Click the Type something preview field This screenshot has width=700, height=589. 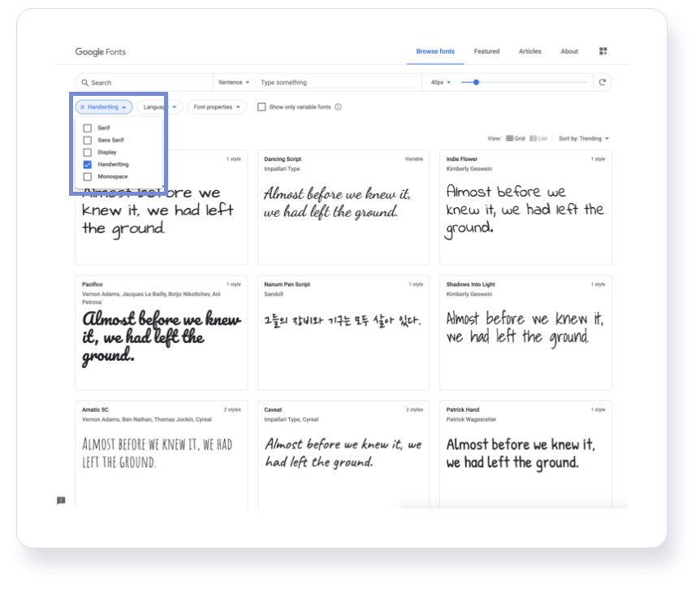pos(338,83)
